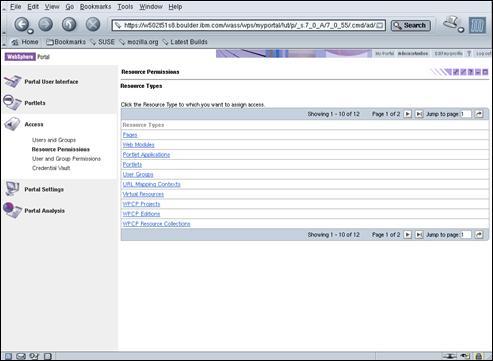Click the portlet Help question mark icon
This screenshot has width=493, height=361.
tap(471, 72)
